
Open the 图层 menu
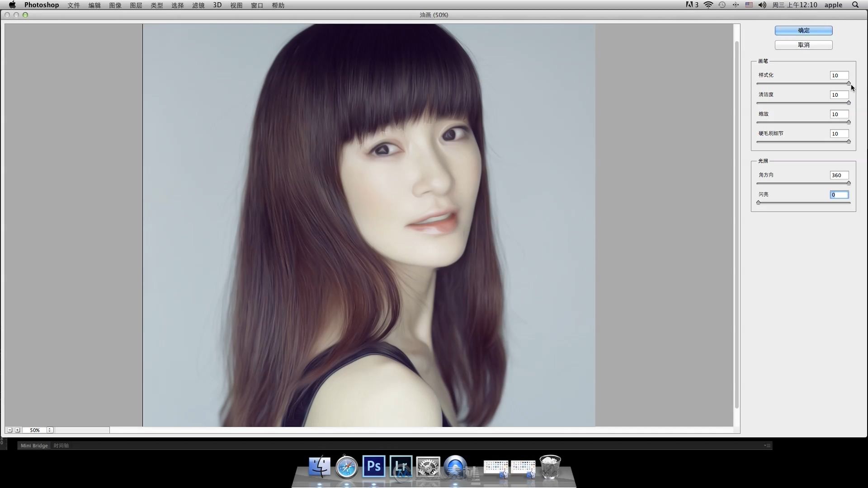[136, 5]
